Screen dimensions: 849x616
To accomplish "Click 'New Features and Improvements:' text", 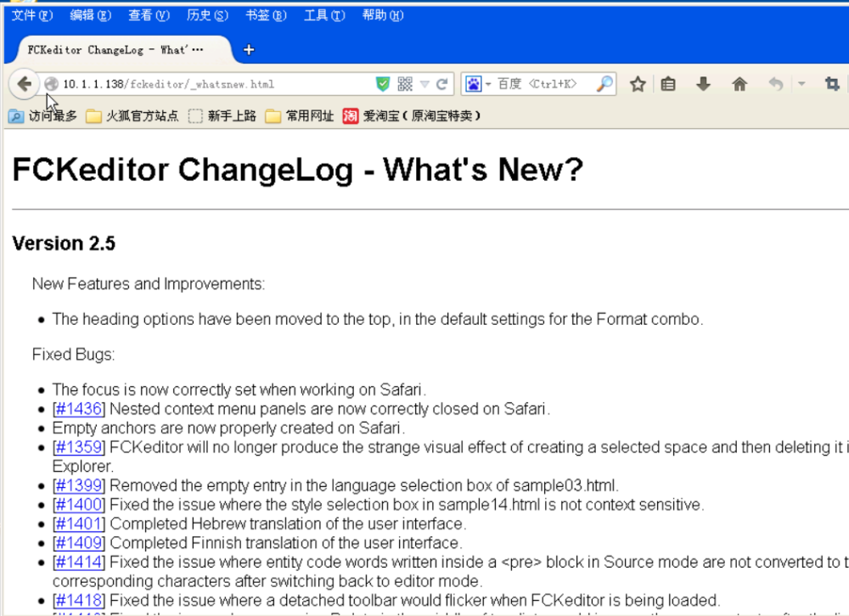I will pyautogui.click(x=149, y=283).
